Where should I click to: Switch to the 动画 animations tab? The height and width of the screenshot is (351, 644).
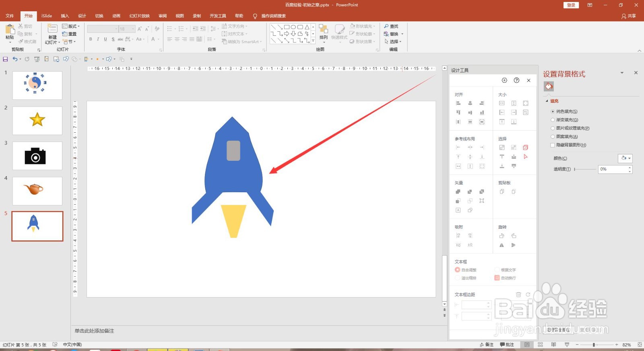pos(116,16)
